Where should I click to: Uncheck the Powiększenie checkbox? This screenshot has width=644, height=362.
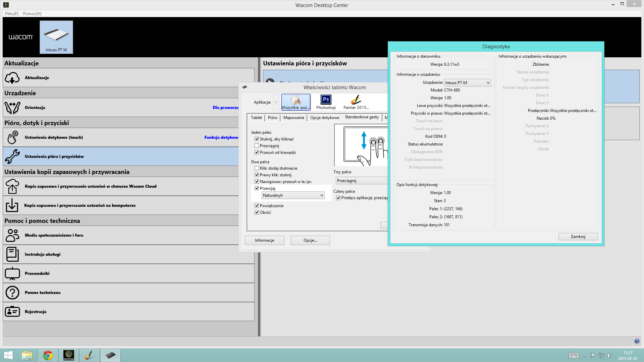click(x=257, y=206)
